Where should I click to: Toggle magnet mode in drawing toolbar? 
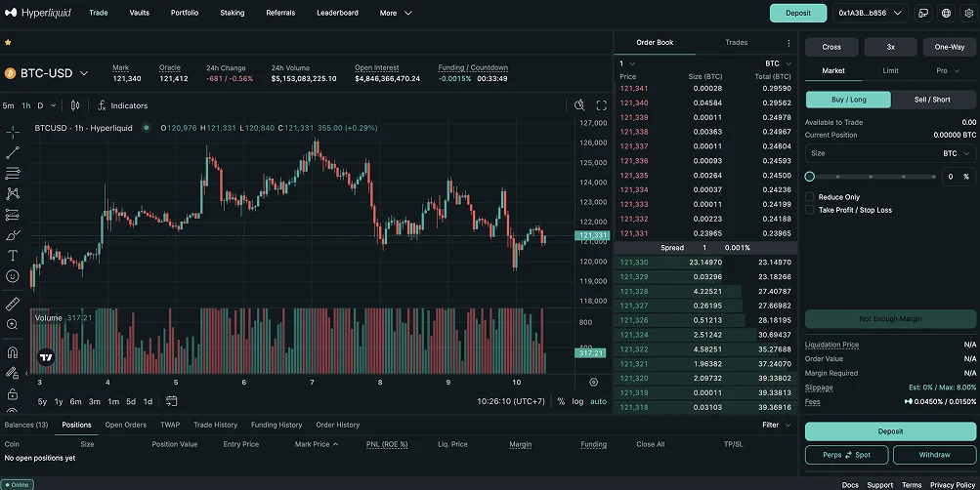point(13,352)
